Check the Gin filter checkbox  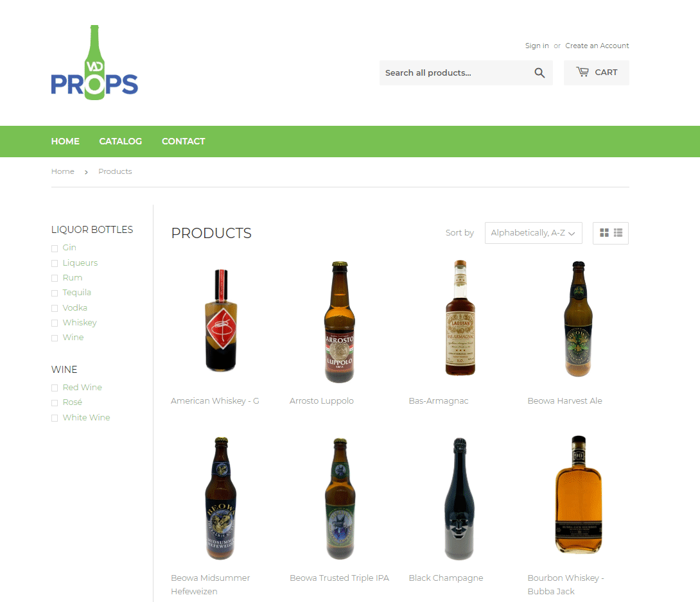coord(55,248)
